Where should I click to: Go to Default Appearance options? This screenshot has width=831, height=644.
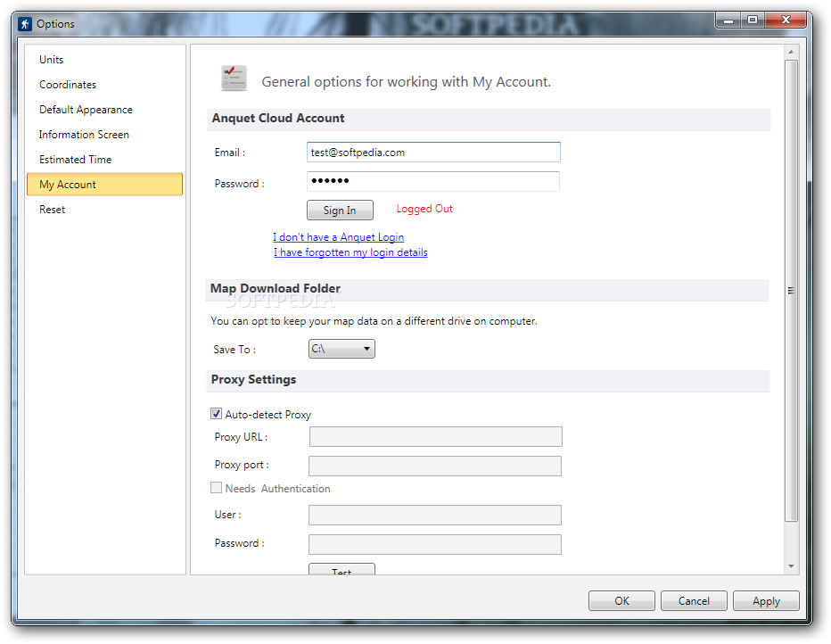86,109
